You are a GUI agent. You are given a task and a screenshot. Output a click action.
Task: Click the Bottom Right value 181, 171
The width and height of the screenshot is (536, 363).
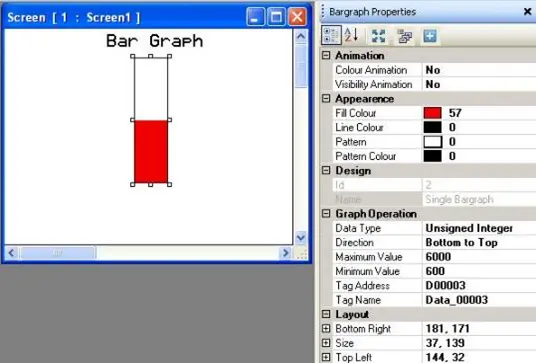pyautogui.click(x=447, y=328)
